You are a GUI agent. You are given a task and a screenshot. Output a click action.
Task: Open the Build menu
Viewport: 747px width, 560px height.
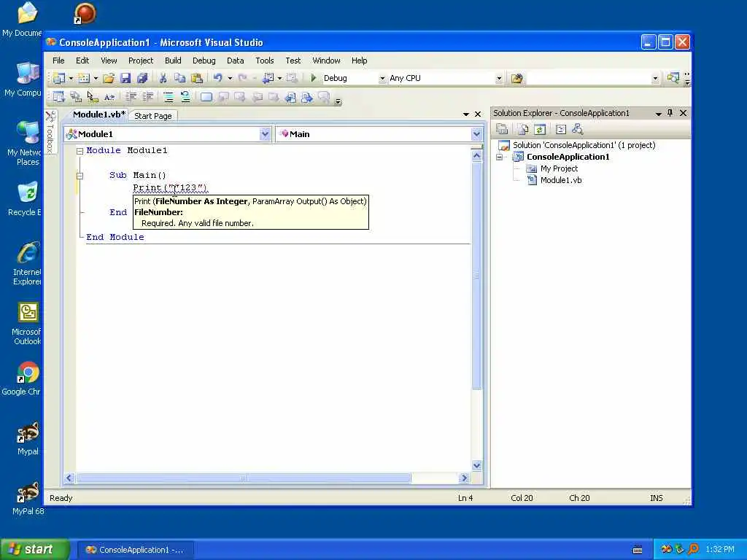coord(173,61)
